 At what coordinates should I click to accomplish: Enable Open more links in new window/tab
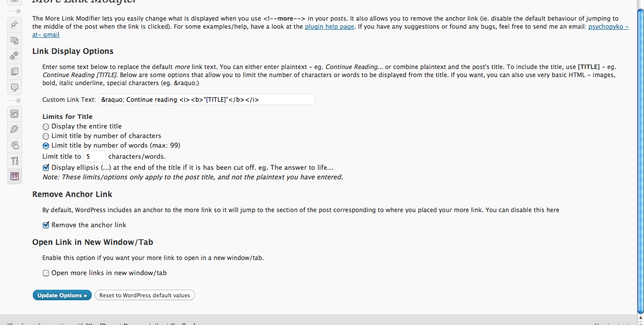46,273
